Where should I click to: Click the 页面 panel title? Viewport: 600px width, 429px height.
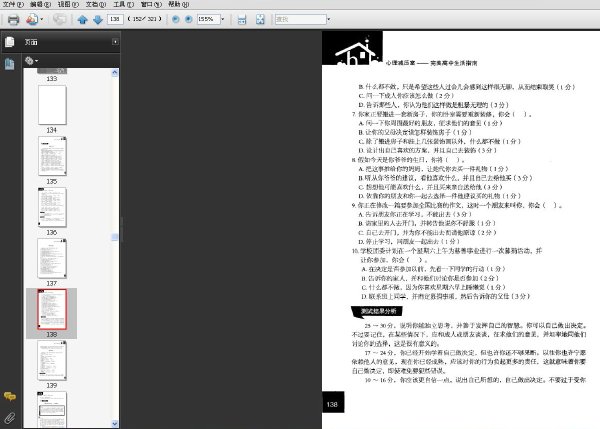[x=31, y=42]
